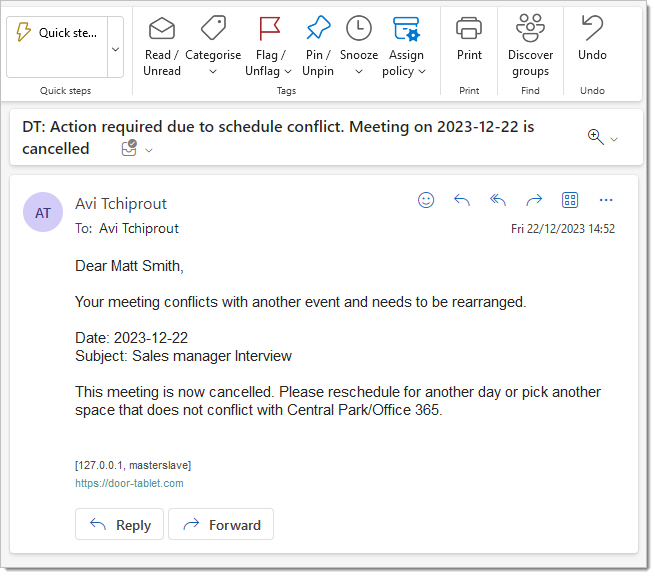Print the email with the Print icon
Image resolution: width=655 pixels, height=576 pixels.
pyautogui.click(x=469, y=29)
